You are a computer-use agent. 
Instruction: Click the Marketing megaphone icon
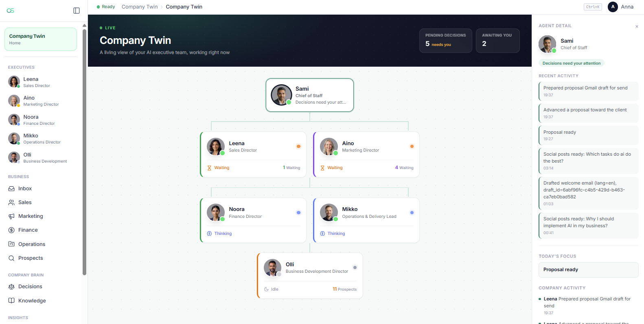(x=11, y=216)
